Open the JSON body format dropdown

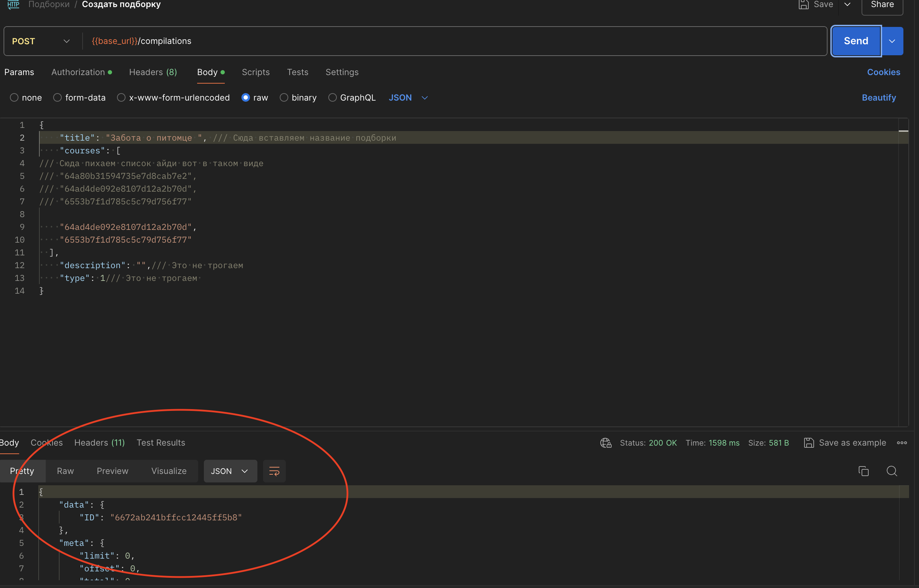[408, 98]
